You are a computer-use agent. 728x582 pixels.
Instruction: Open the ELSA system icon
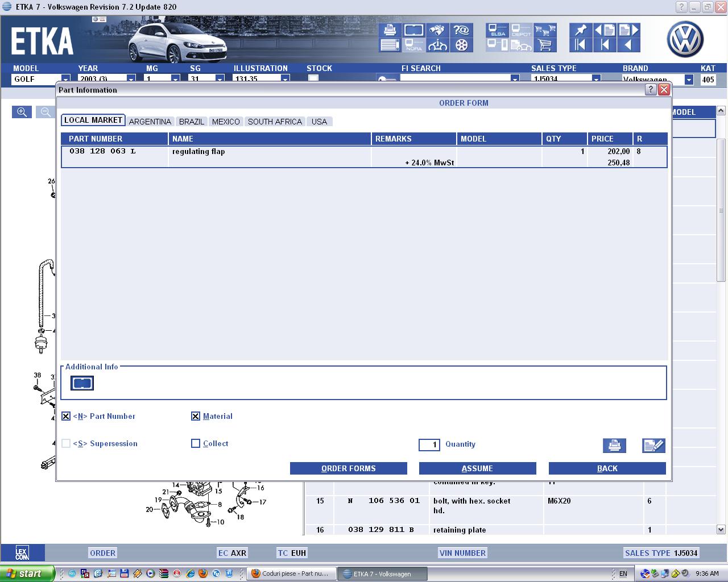[498, 30]
